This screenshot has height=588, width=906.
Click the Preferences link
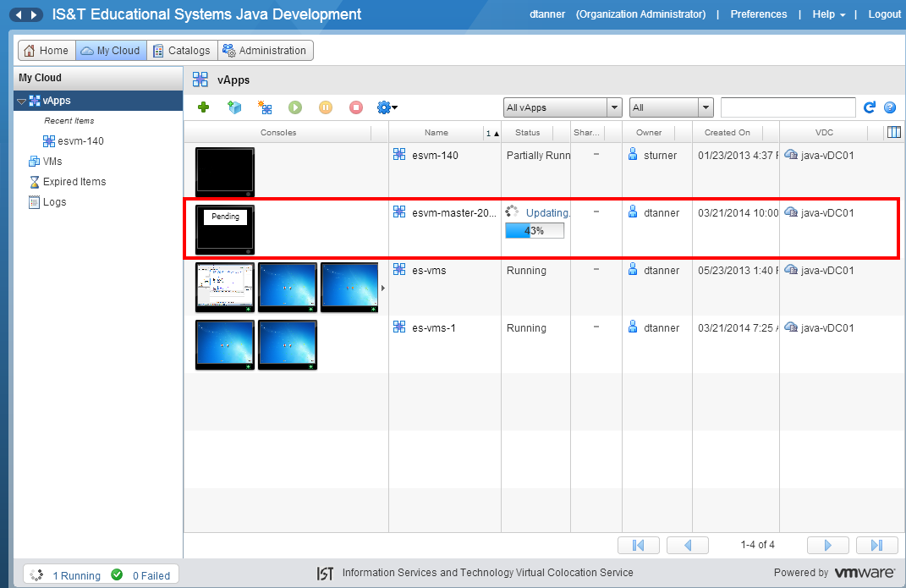(x=758, y=14)
